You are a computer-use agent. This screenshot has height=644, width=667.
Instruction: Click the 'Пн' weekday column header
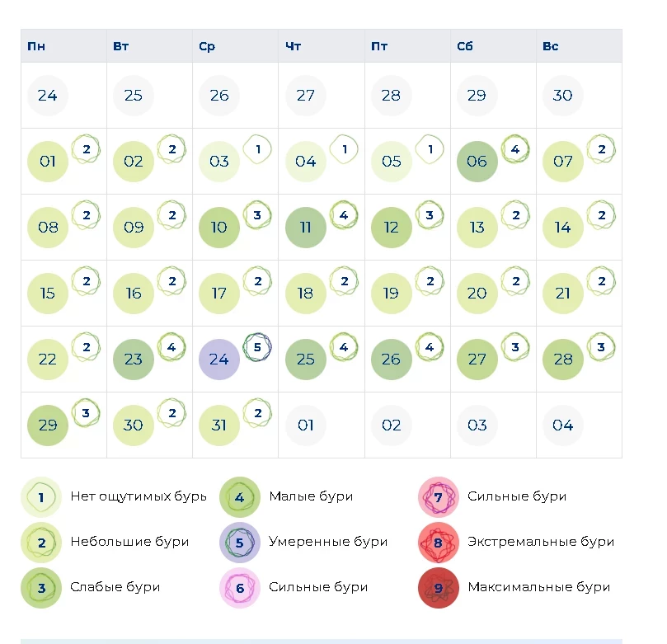36,46
